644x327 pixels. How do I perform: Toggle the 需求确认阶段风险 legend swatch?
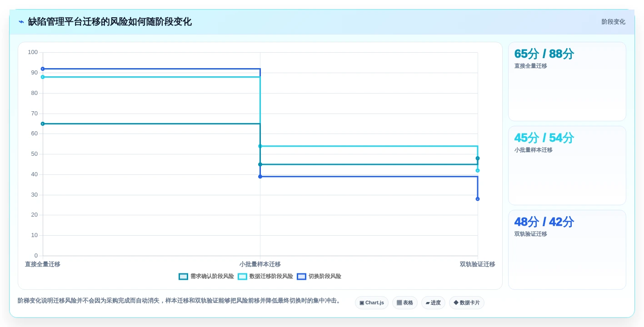click(x=183, y=276)
